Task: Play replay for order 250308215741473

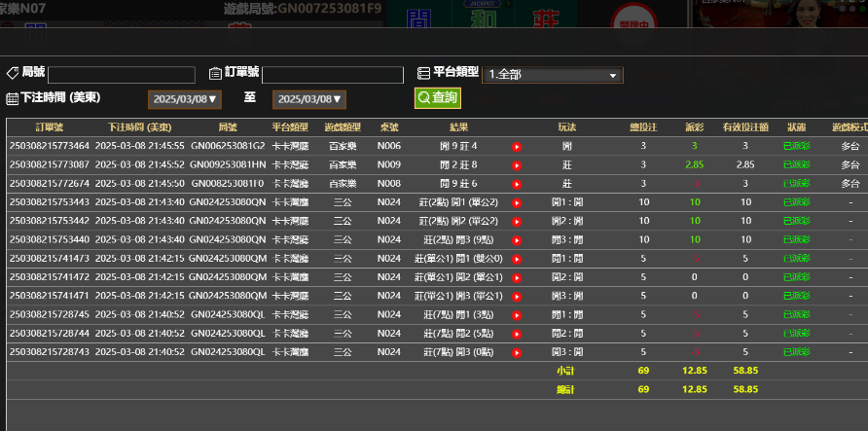Action: click(517, 259)
